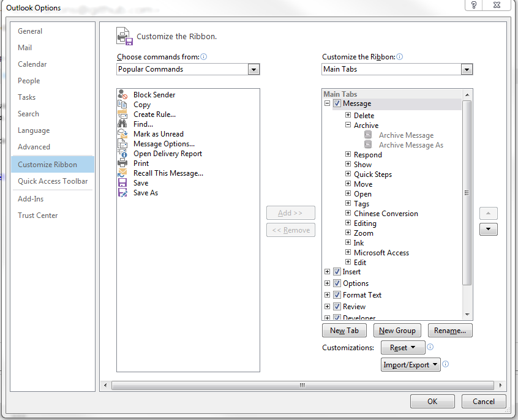Select the Zoom group row
The height and width of the screenshot is (420, 518).
[363, 233]
